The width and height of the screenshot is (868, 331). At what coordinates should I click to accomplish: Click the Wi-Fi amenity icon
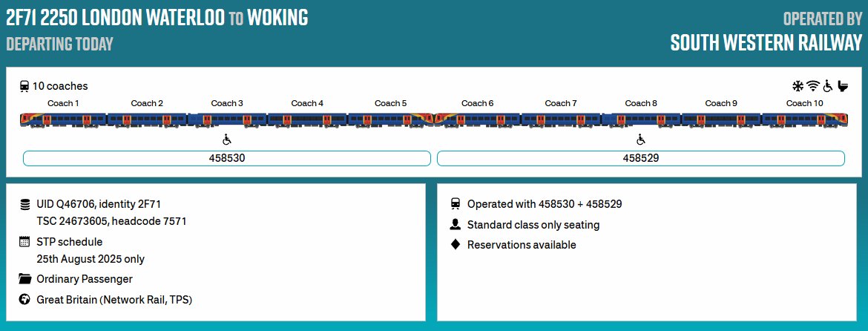(812, 86)
